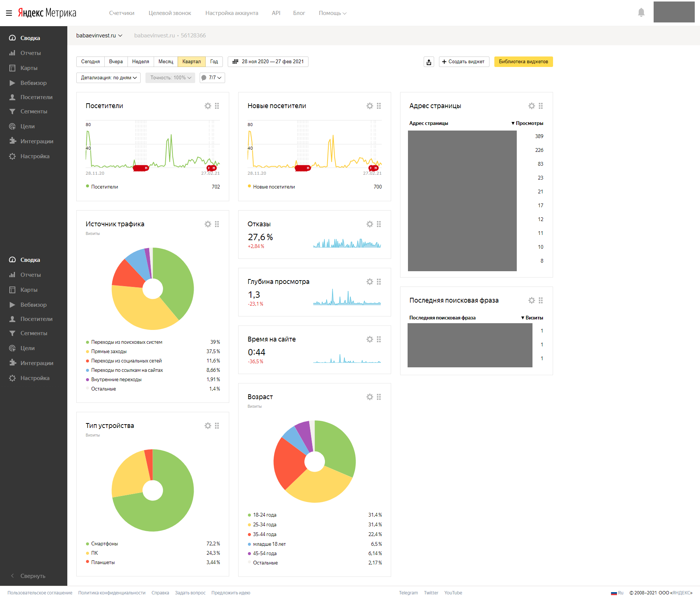Click the Отказы sparkline chart

(x=347, y=243)
